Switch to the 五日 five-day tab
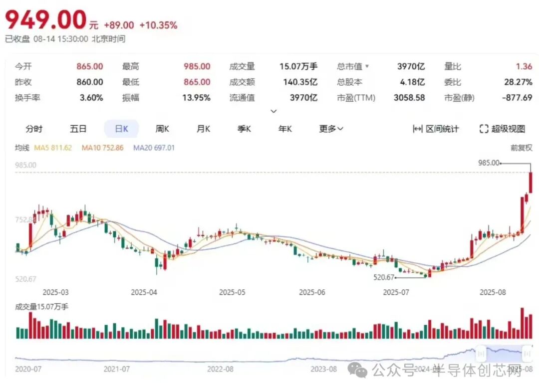 (78, 129)
